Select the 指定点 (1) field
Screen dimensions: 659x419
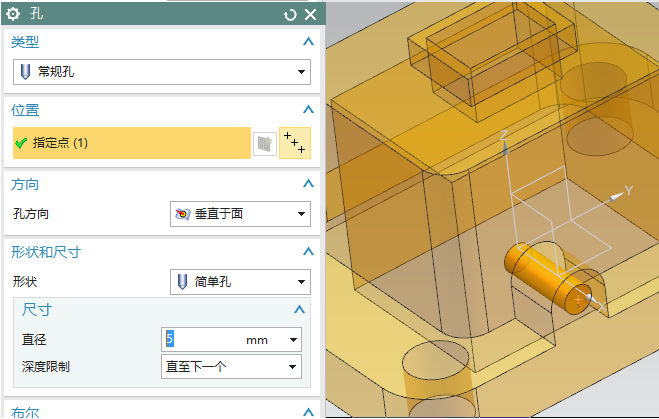(x=132, y=143)
